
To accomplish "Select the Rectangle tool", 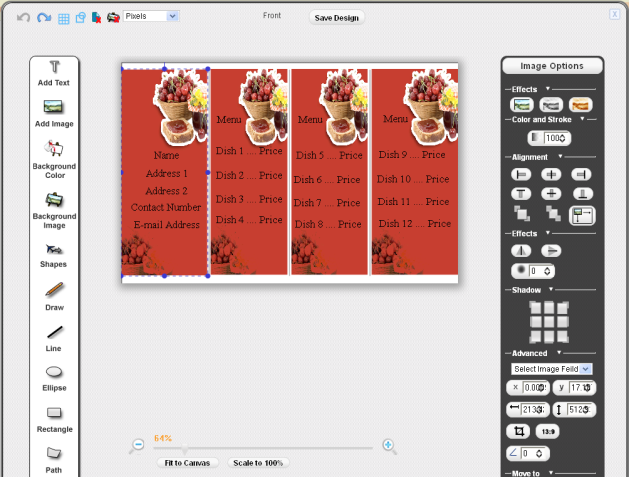I will 54,418.
